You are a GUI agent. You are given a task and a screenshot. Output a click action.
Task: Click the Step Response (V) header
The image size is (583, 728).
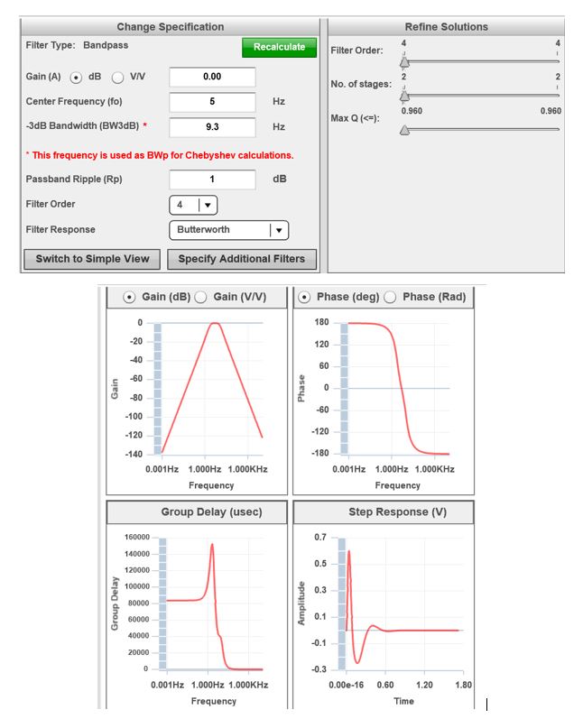click(398, 512)
